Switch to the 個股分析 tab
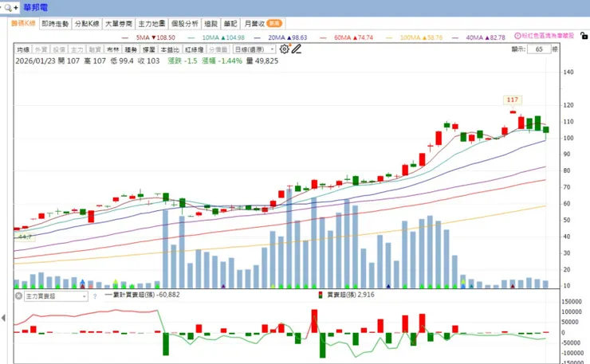Viewport: 590px width, 364px height. point(185,24)
